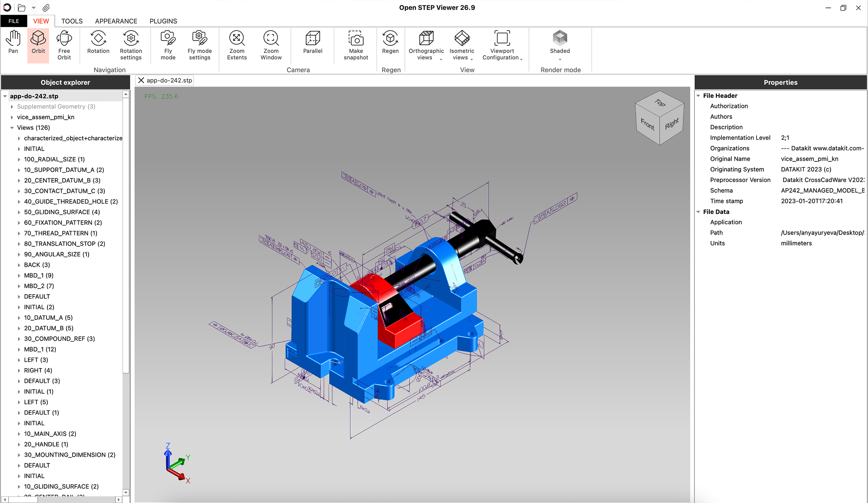Expand the MBD_1 (9) tree node
This screenshot has width=868, height=503.
(19, 275)
